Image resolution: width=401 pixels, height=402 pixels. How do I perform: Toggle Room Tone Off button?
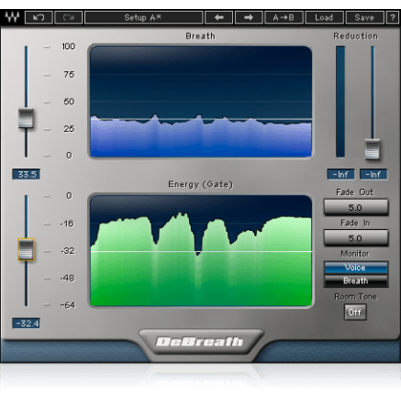coord(355,312)
